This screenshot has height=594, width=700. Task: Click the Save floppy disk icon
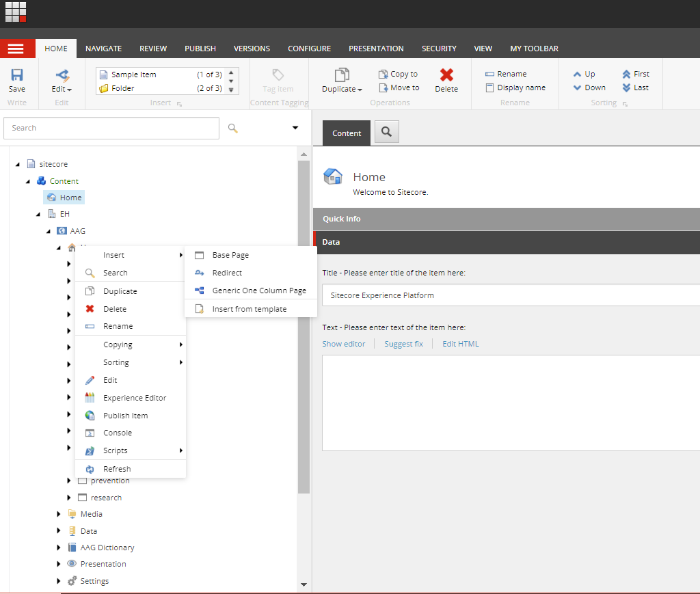click(17, 75)
